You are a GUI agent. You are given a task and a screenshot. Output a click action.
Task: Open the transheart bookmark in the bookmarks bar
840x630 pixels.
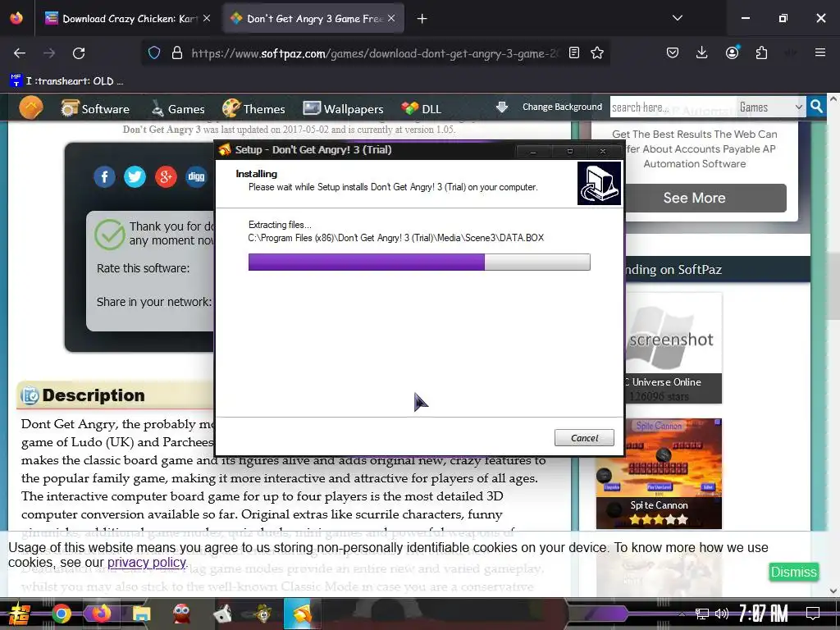67,81
